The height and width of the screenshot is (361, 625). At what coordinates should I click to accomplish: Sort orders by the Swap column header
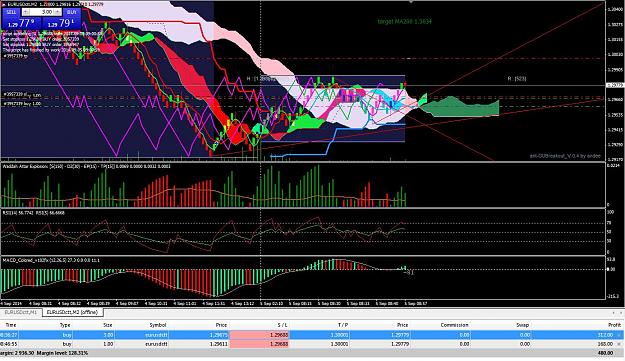523,325
